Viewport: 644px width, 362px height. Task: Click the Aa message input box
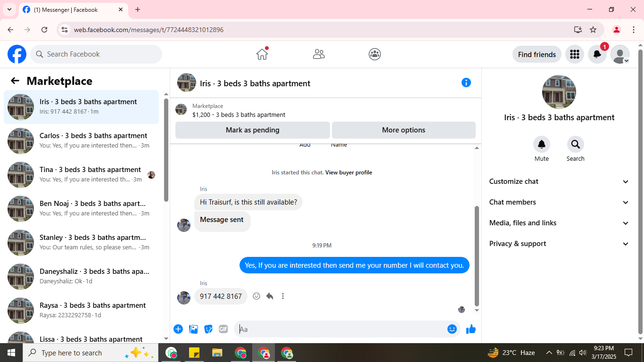click(x=347, y=329)
